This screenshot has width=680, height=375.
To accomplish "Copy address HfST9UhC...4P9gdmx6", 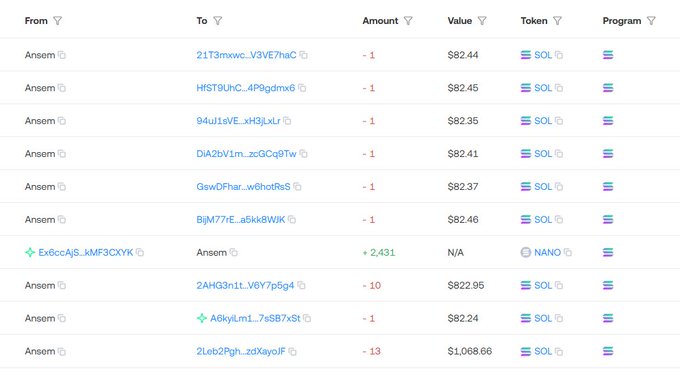I will 302,88.
